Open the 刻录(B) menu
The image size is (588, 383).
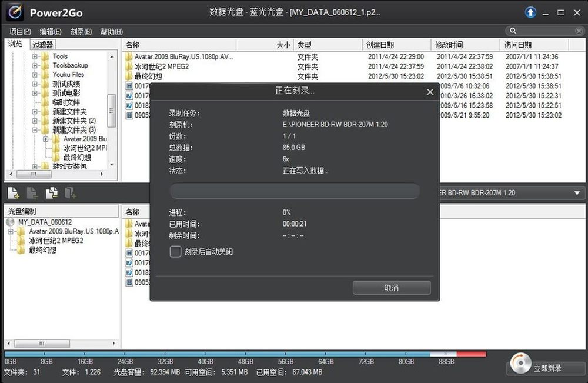click(81, 32)
